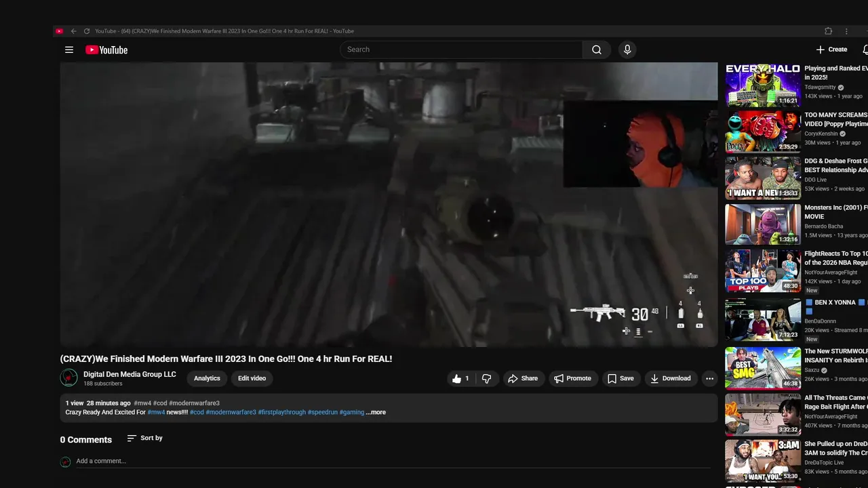
Task: Click the BenDaDonnn channel name
Action: pos(821,321)
